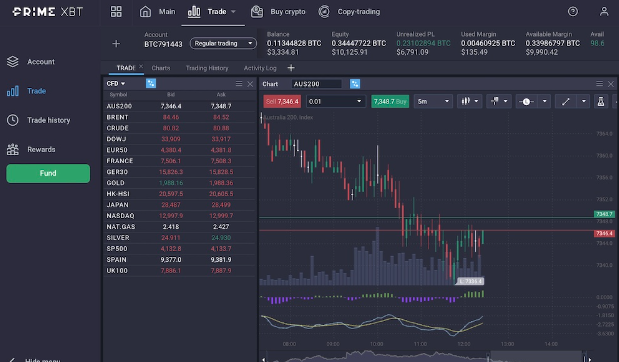Select the SP500 row in symbol list
This screenshot has width=619, height=362.
click(x=180, y=248)
